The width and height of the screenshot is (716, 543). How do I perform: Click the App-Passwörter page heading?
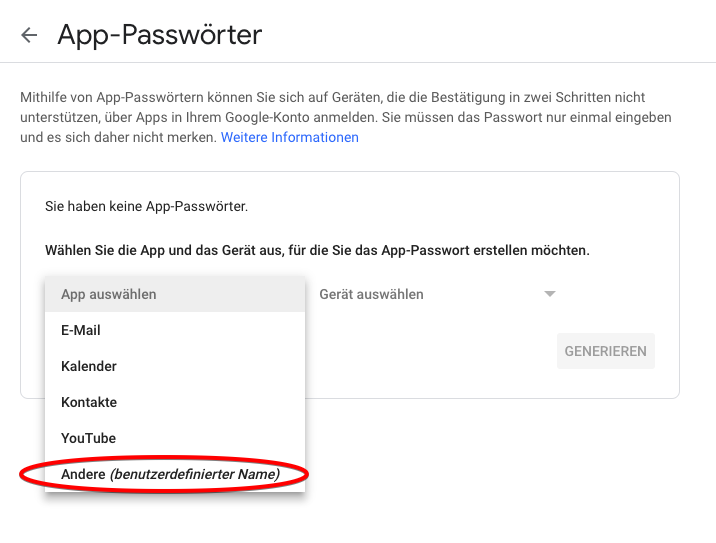point(160,35)
